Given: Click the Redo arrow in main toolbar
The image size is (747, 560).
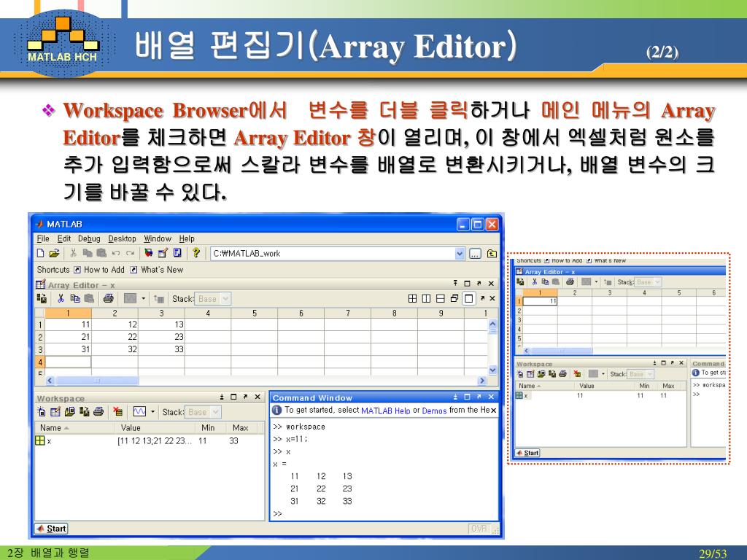Looking at the screenshot, I should coord(130,253).
